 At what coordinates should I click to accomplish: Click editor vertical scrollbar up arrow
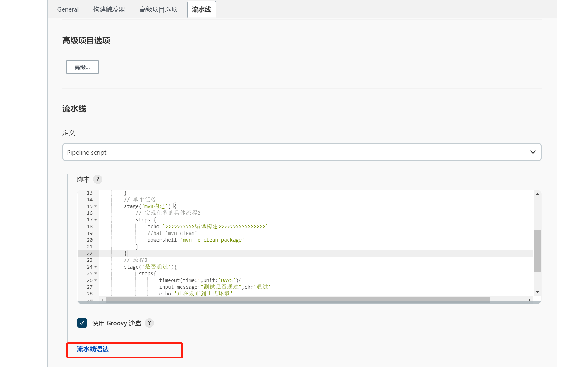pos(537,194)
